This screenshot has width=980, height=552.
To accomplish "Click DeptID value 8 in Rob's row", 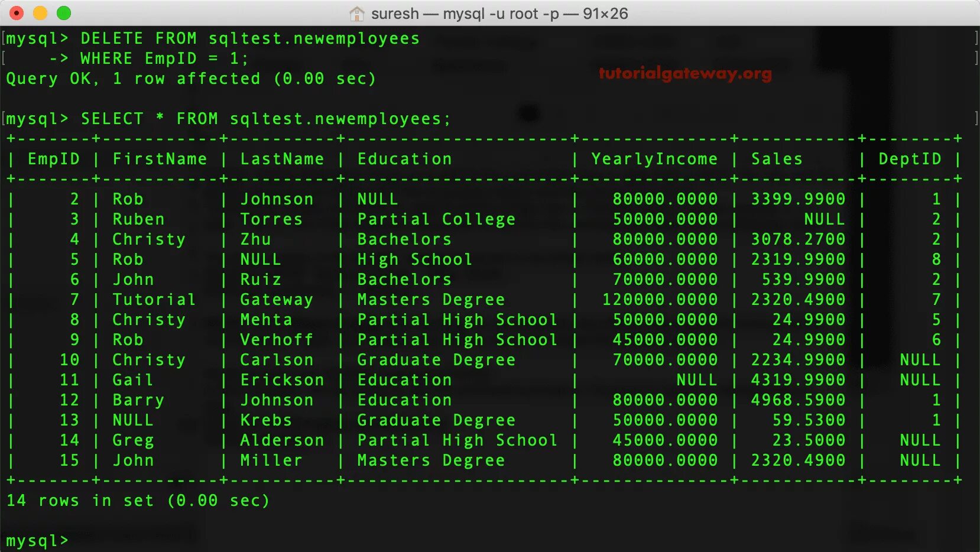I will [936, 259].
